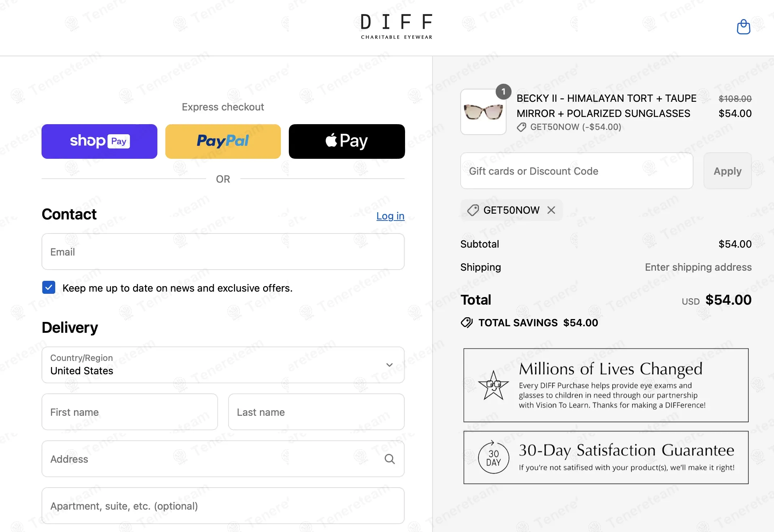The image size is (774, 532).
Task: Check out using PayPal
Action: (223, 141)
